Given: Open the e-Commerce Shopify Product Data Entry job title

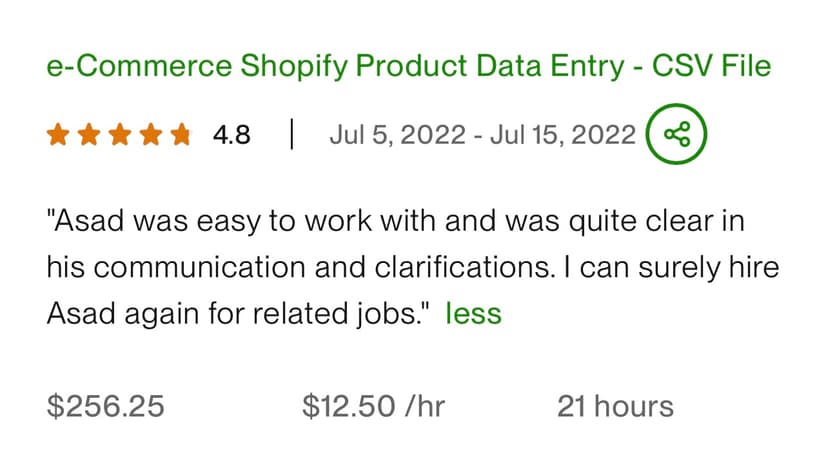Looking at the screenshot, I should point(409,66).
